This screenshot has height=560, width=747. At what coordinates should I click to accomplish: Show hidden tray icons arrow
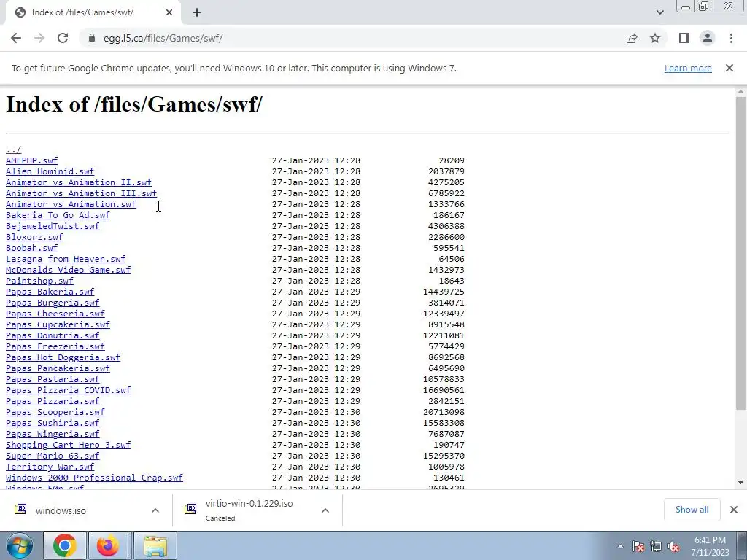[620, 546]
